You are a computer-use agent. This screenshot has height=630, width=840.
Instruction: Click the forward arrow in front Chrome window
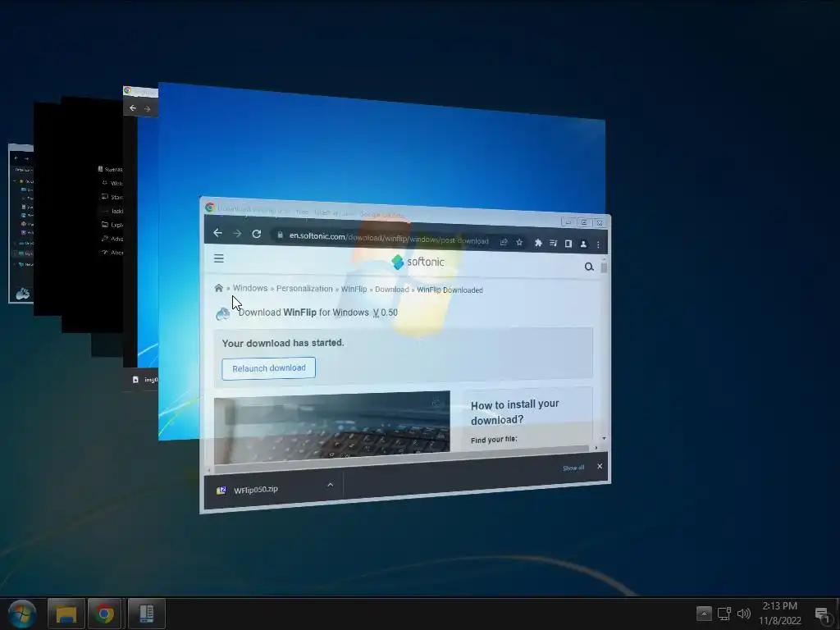click(237, 234)
